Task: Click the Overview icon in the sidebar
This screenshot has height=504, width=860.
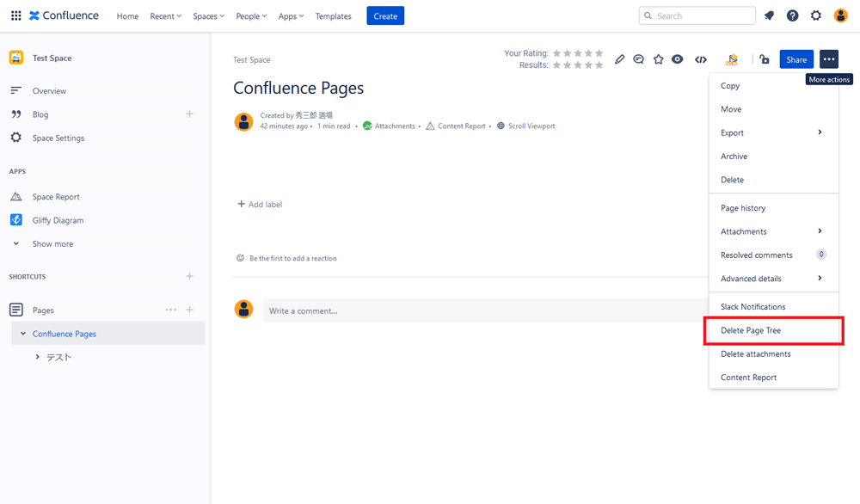Action: click(x=15, y=90)
